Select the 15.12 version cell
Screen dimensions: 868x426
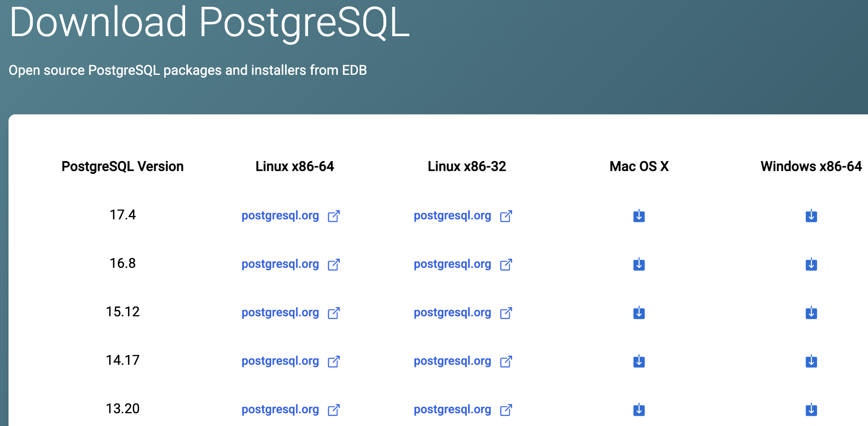pyautogui.click(x=123, y=312)
